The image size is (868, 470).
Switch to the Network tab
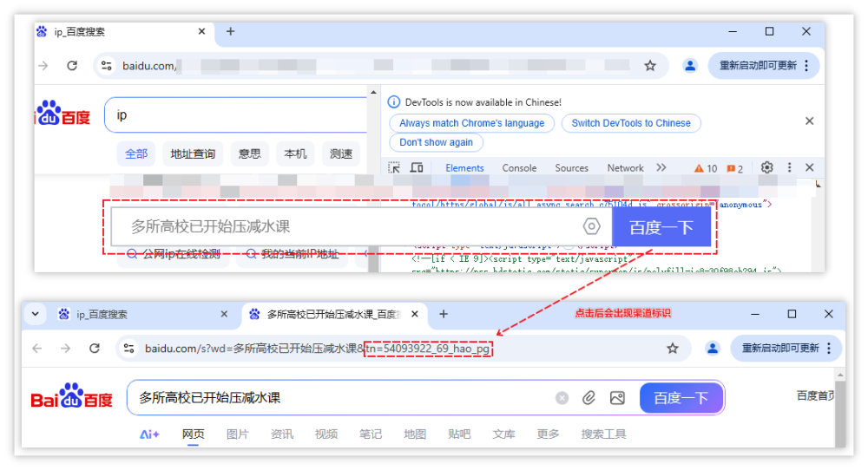point(625,168)
